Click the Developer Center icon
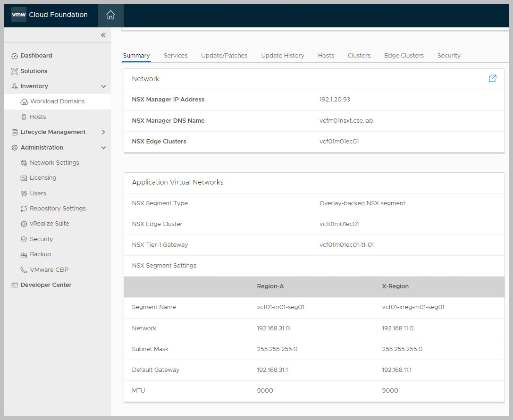The image size is (513, 420). coord(15,285)
